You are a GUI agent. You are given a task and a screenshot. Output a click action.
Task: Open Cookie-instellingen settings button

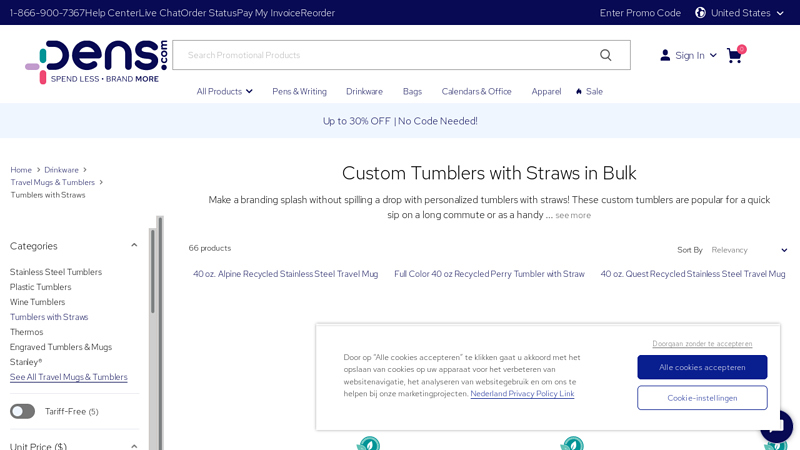(702, 398)
